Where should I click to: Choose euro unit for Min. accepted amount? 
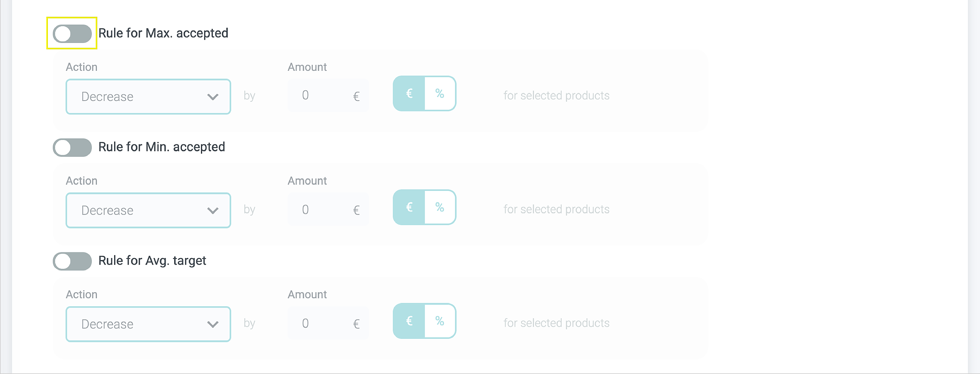pos(409,207)
